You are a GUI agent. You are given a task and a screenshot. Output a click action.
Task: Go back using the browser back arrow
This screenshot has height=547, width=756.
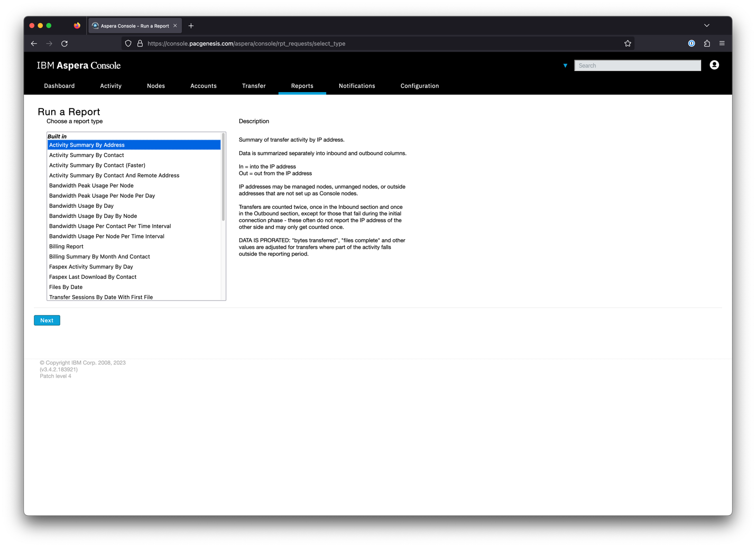[34, 43]
